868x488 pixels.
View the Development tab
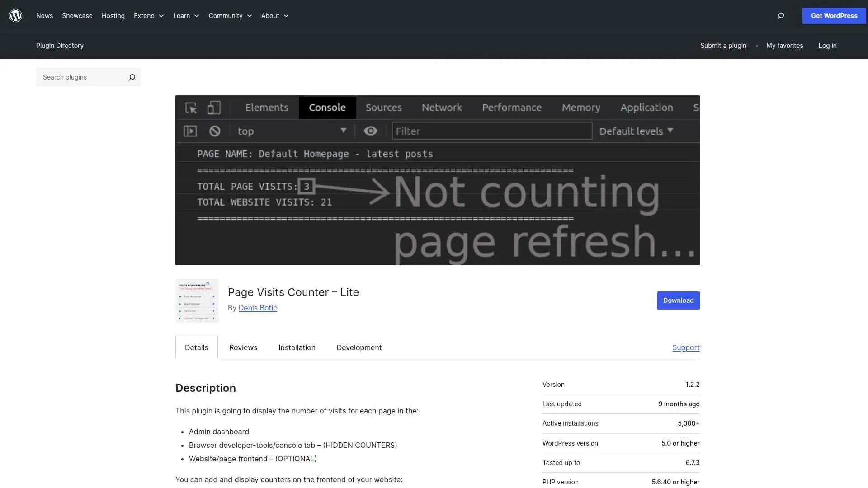pyautogui.click(x=359, y=347)
